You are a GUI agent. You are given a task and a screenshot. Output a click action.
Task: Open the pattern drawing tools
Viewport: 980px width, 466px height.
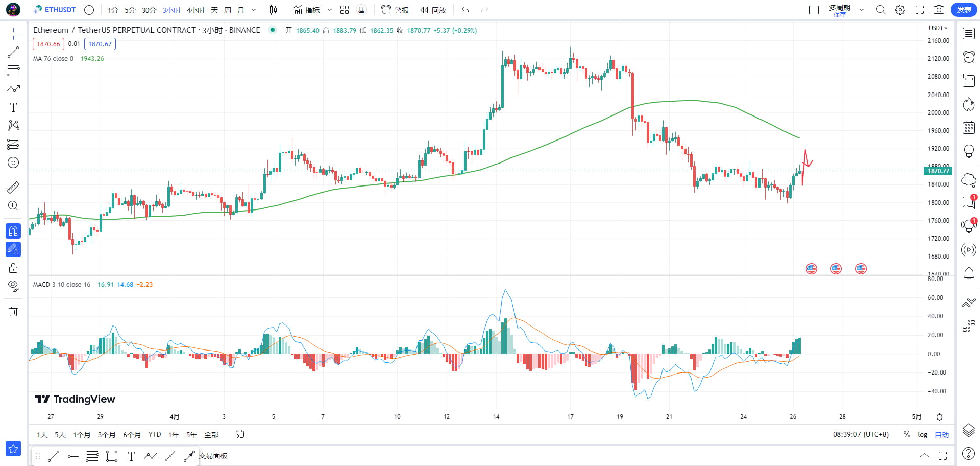pos(13,126)
